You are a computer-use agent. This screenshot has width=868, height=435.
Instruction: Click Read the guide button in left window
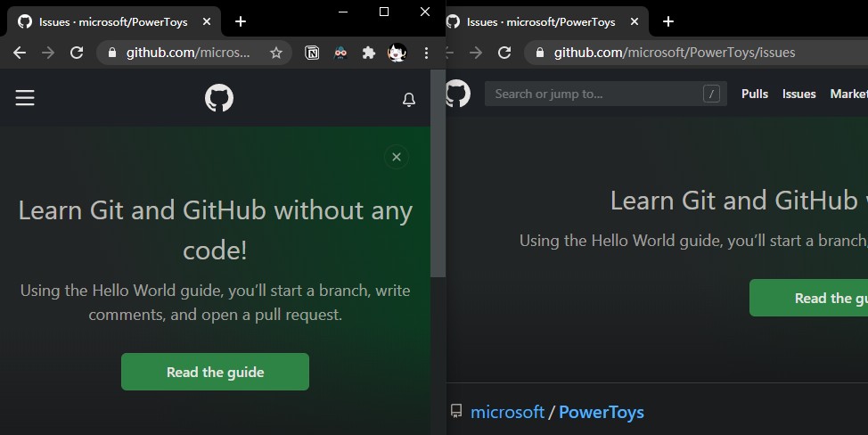coord(216,372)
